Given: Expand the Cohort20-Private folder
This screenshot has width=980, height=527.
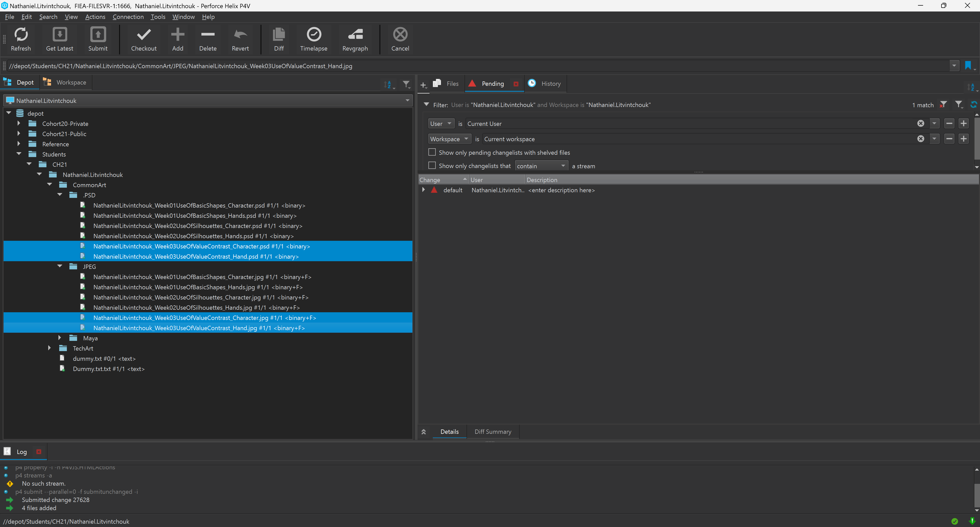Looking at the screenshot, I should pyautogui.click(x=19, y=123).
